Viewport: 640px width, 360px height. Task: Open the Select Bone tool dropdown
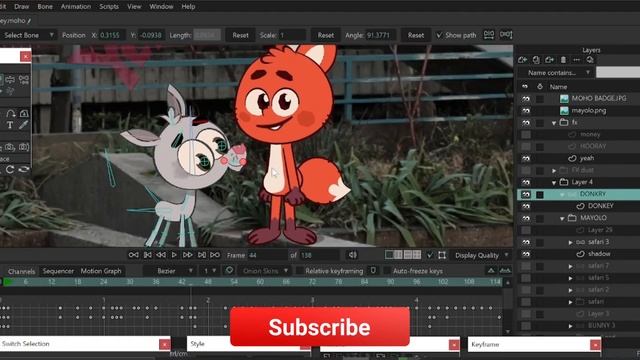click(x=28, y=35)
